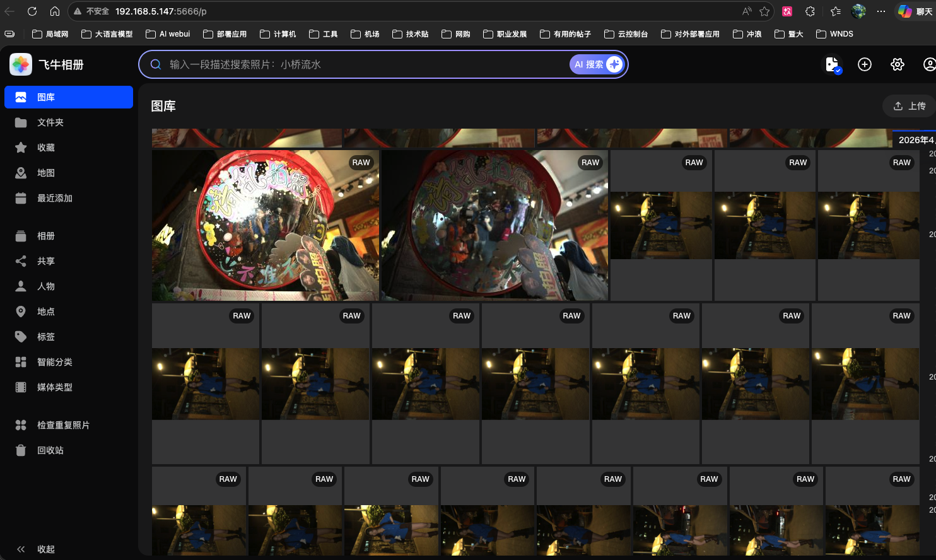Click the 2026年4 timeline date marker
936x560 pixels.
pos(915,140)
